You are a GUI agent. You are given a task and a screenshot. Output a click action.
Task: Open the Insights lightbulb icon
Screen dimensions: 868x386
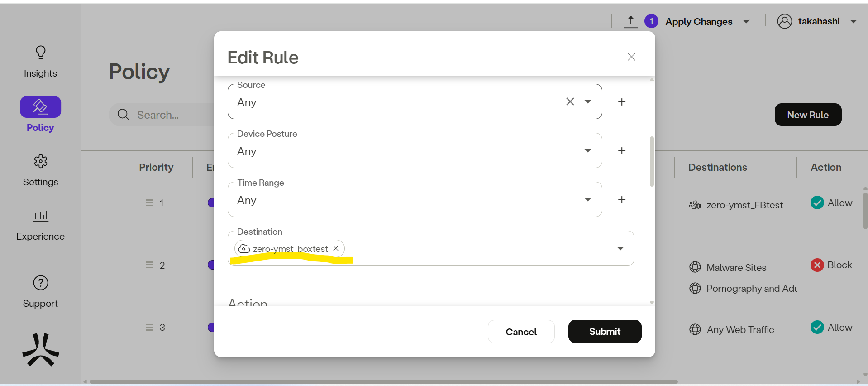[40, 53]
